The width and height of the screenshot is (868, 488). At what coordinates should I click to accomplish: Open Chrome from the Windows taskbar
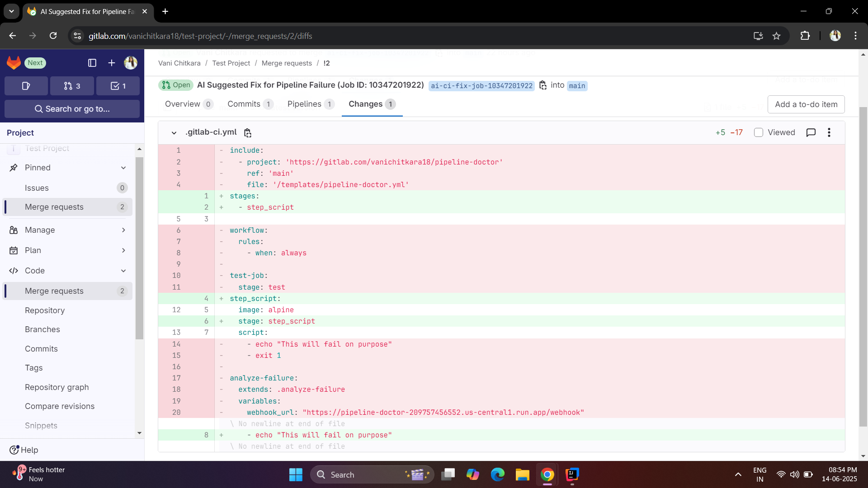click(x=547, y=474)
